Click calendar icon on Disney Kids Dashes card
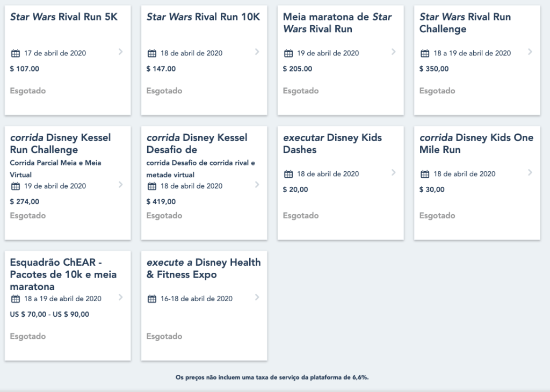This screenshot has height=392, width=550. click(x=288, y=174)
